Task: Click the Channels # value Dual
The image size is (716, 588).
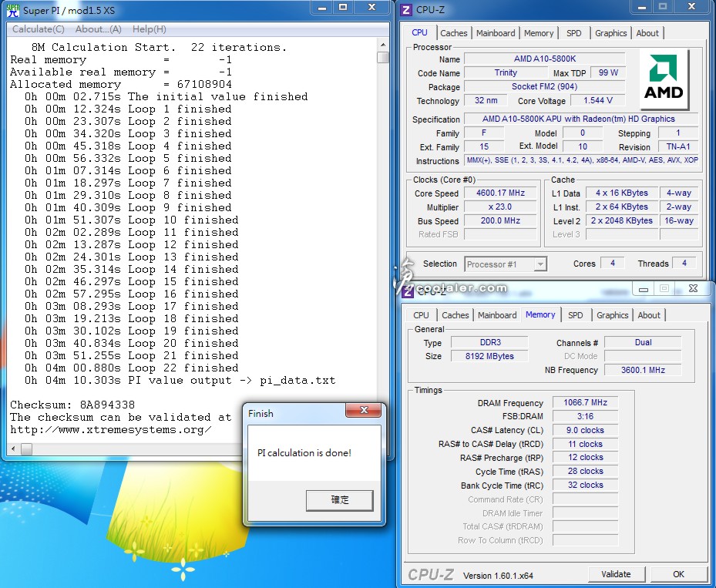Action: pos(643,342)
